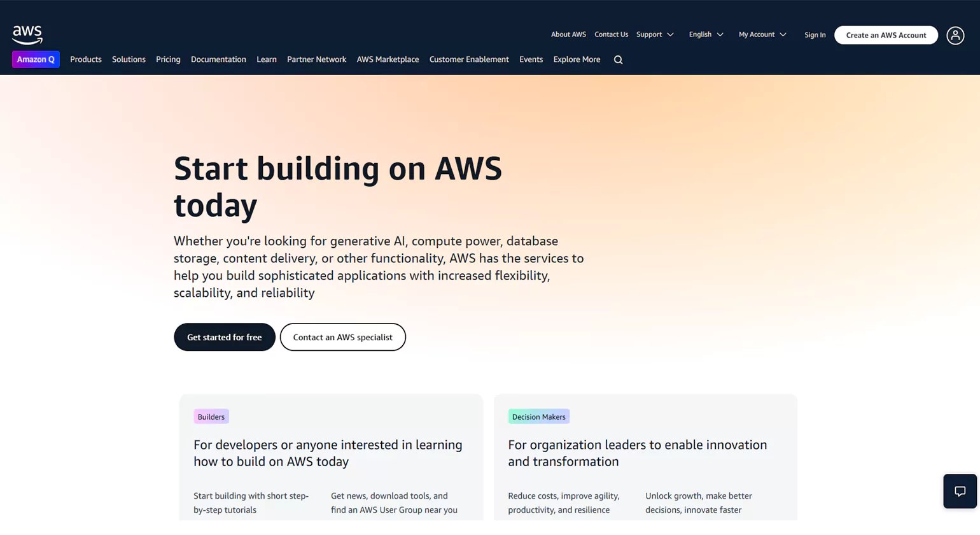Open the Documentation menu item

coord(218,59)
